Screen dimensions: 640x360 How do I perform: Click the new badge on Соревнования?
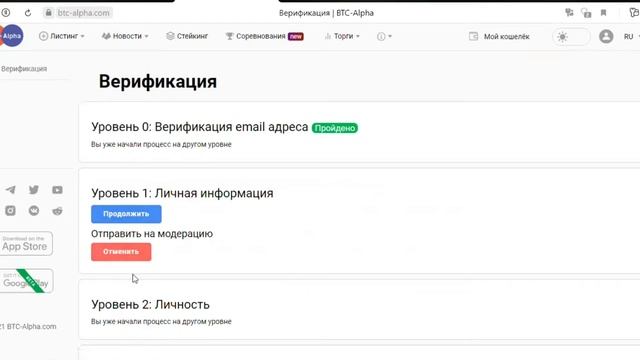pos(296,36)
